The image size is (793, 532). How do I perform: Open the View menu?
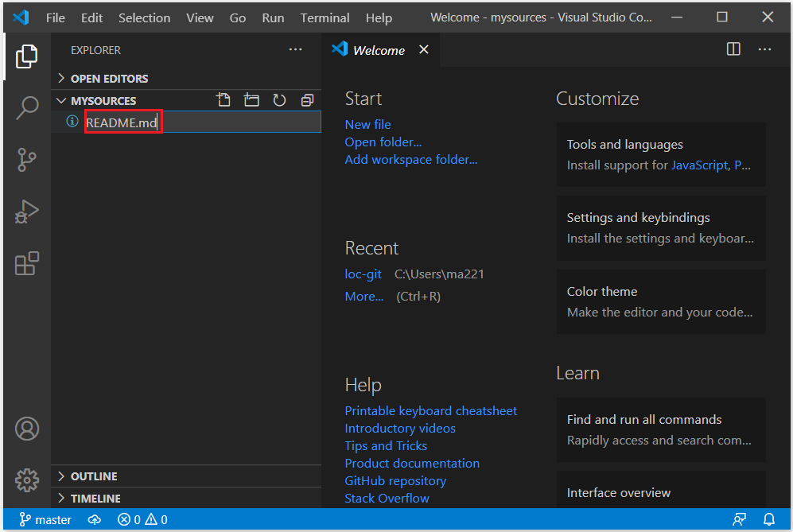click(200, 17)
